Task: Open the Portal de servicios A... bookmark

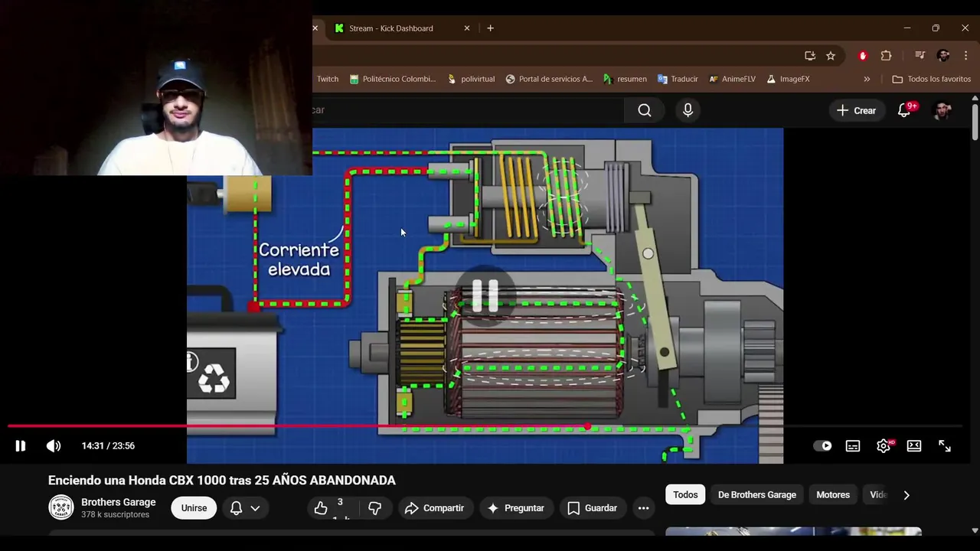Action: [x=549, y=79]
